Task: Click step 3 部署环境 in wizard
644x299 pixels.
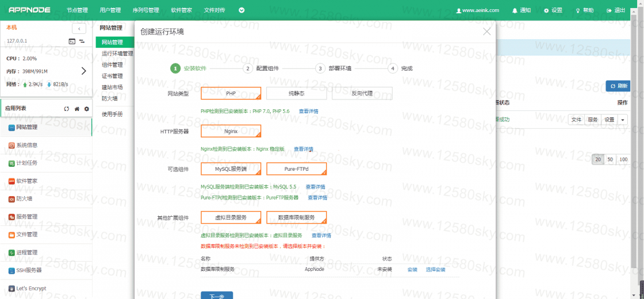Action: (x=333, y=68)
